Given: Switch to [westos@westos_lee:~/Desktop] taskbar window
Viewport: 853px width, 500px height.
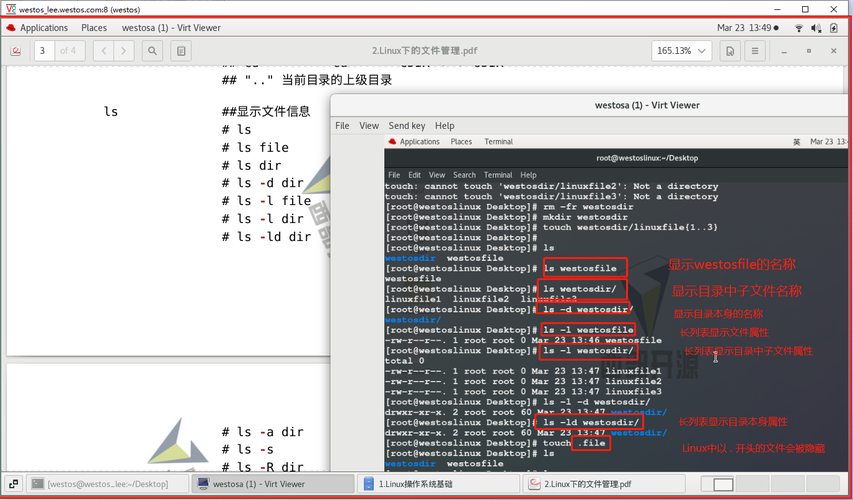Looking at the screenshot, I should (107, 484).
